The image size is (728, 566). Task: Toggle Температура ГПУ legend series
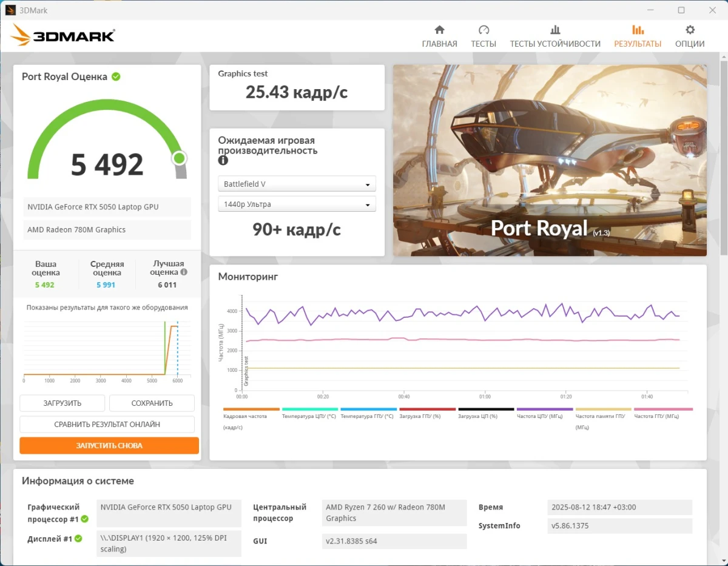click(369, 413)
